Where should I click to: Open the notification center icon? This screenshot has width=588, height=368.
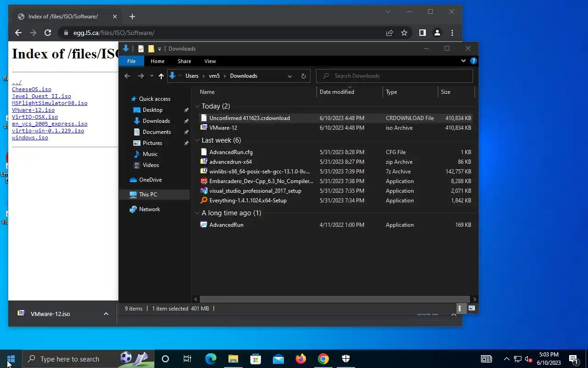(573, 359)
